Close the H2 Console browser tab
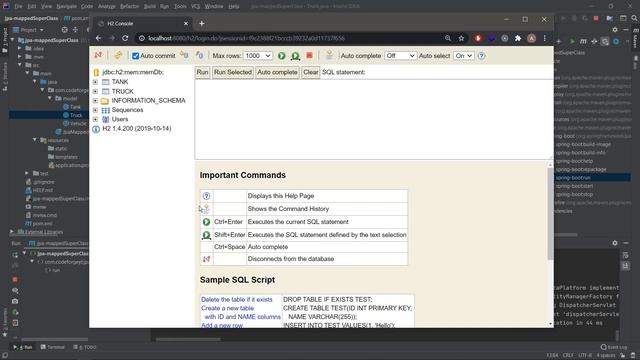The width and height of the screenshot is (640, 360). click(x=186, y=24)
